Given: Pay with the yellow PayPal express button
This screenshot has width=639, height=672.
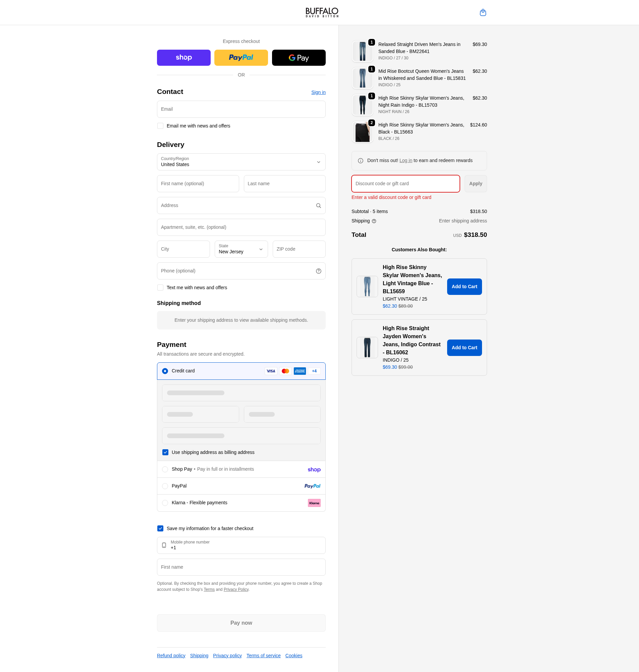Looking at the screenshot, I should 241,58.
